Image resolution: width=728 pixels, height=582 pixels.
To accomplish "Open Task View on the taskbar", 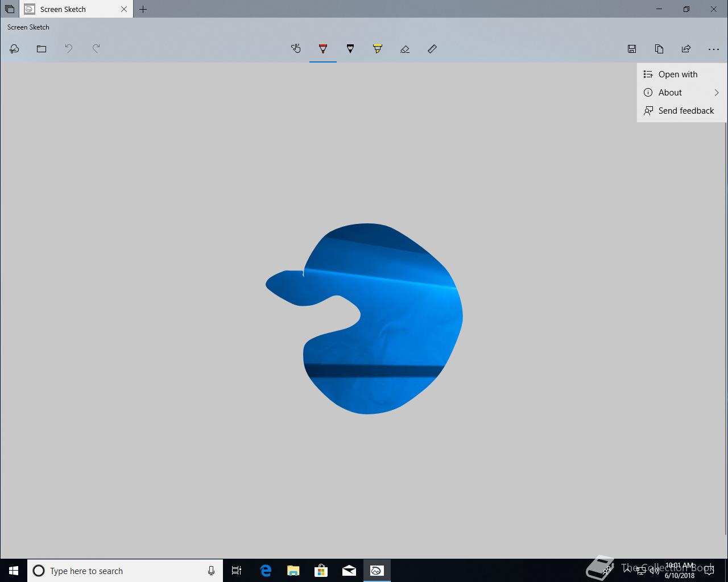I will point(237,571).
